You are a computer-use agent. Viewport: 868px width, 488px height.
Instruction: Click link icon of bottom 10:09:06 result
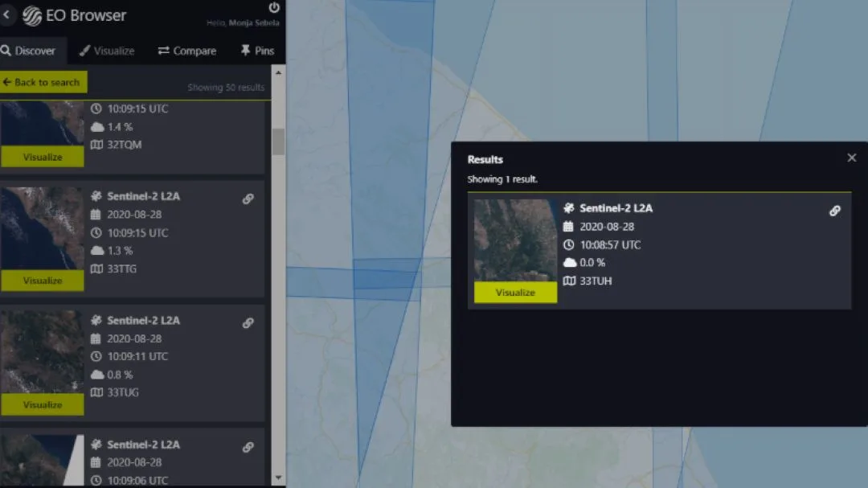pos(248,447)
